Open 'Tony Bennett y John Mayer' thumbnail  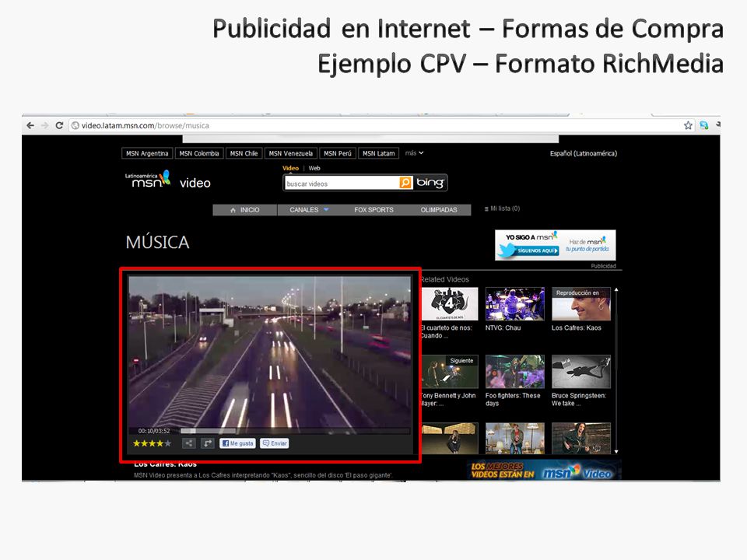[450, 372]
